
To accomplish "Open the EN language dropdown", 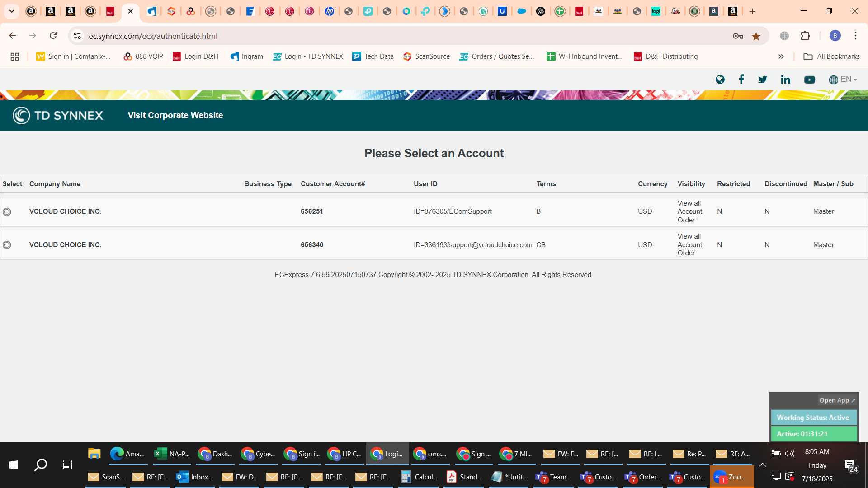I will 843,80.
